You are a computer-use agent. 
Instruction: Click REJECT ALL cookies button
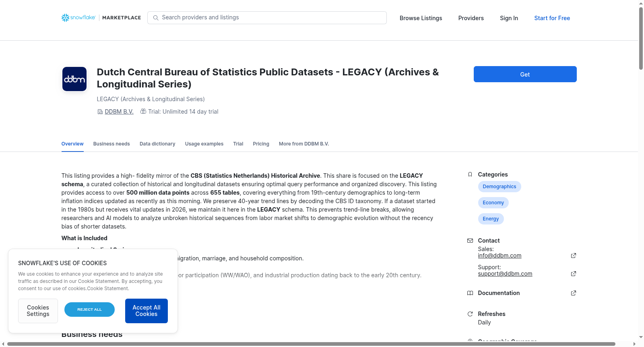[x=89, y=310]
